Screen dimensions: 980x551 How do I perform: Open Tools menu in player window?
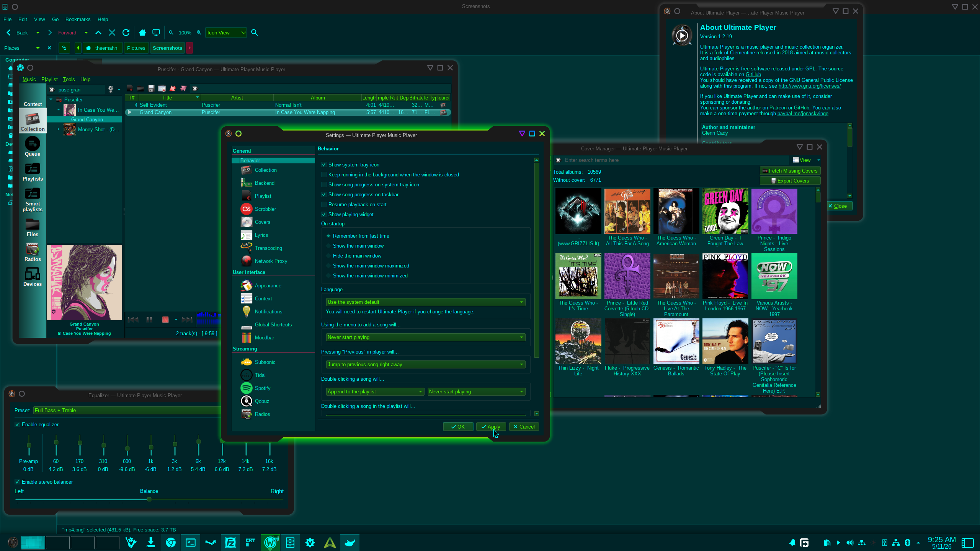click(69, 79)
